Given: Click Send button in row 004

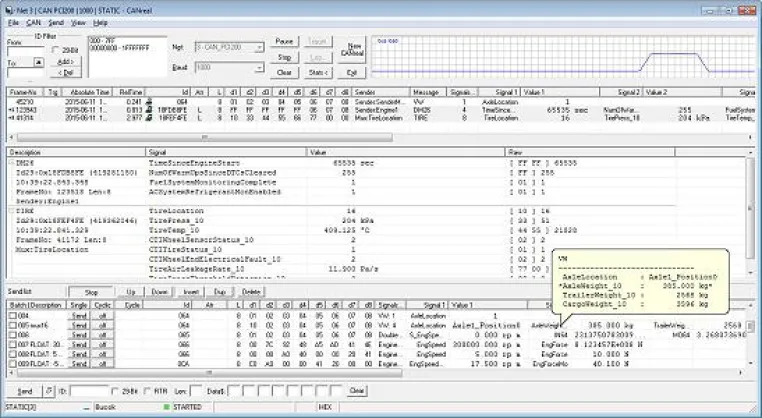Looking at the screenshot, I should [x=79, y=316].
